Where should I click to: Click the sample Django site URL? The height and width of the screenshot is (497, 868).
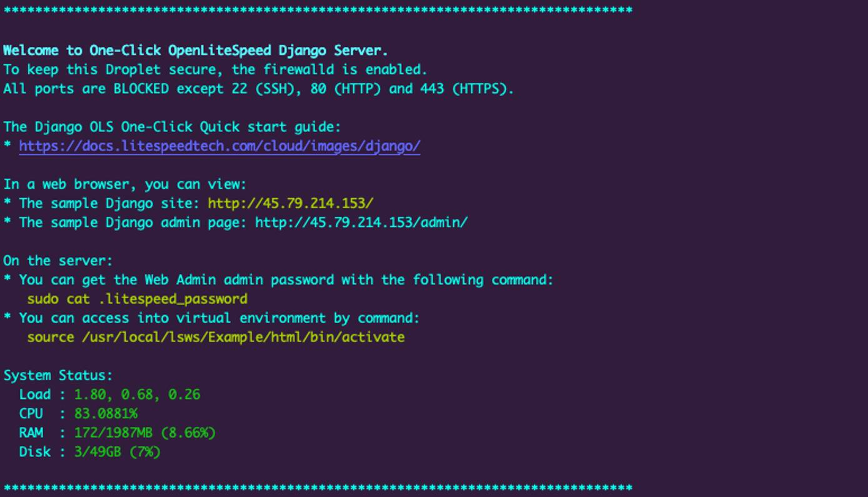coord(290,203)
